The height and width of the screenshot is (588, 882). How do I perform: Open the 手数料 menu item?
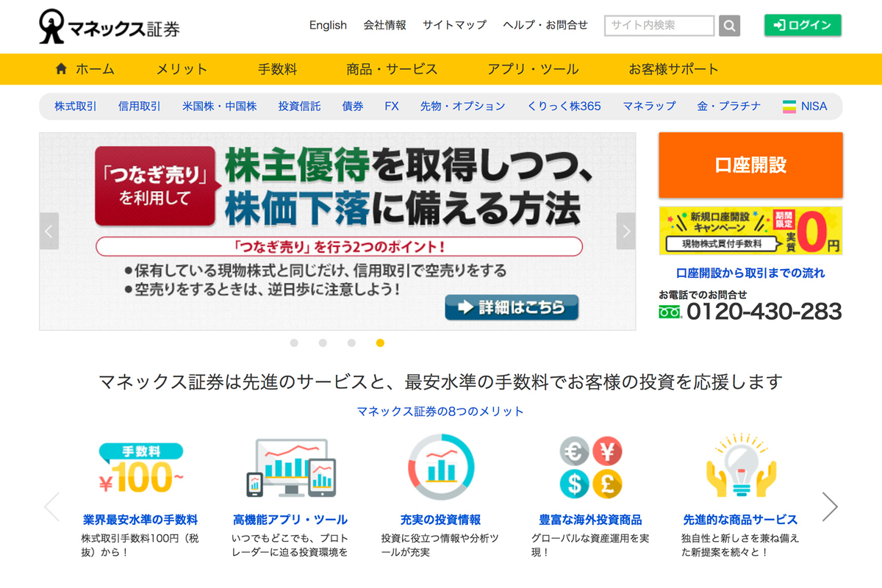pyautogui.click(x=277, y=69)
